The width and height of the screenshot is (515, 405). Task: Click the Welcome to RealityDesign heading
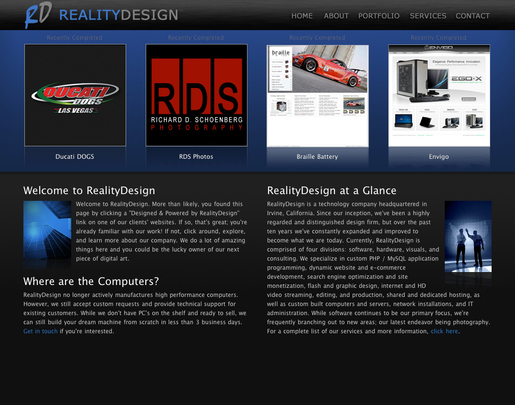[x=89, y=190]
